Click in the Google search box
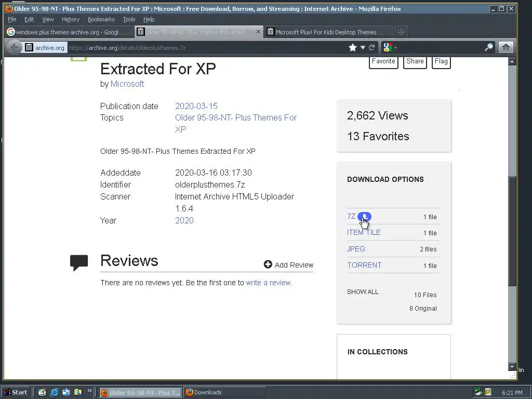Image resolution: width=532 pixels, height=399 pixels. (441, 47)
